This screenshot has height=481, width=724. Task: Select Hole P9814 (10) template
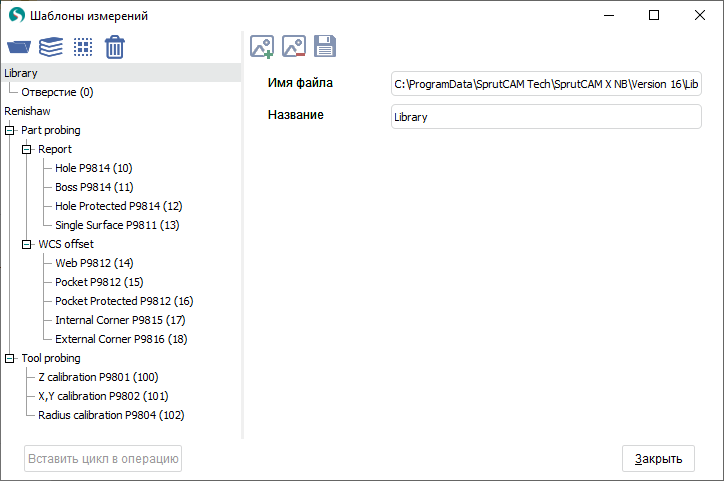pos(93,168)
